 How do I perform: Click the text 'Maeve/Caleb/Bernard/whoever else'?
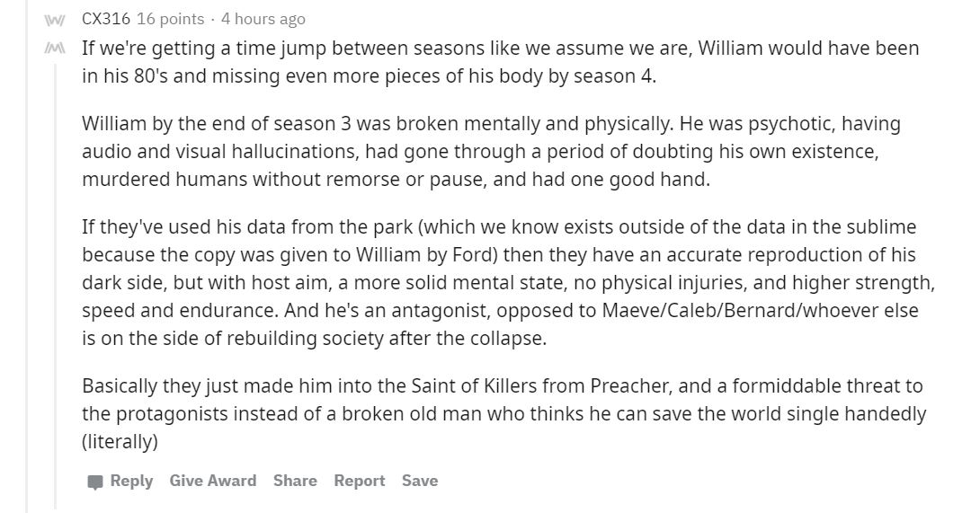(x=760, y=311)
